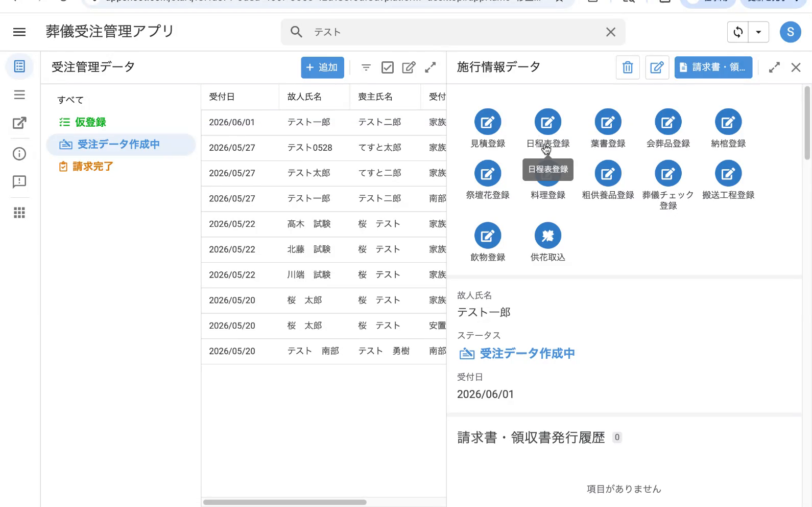Select the list view sidebar icon
Image resolution: width=812 pixels, height=507 pixels.
point(19,66)
